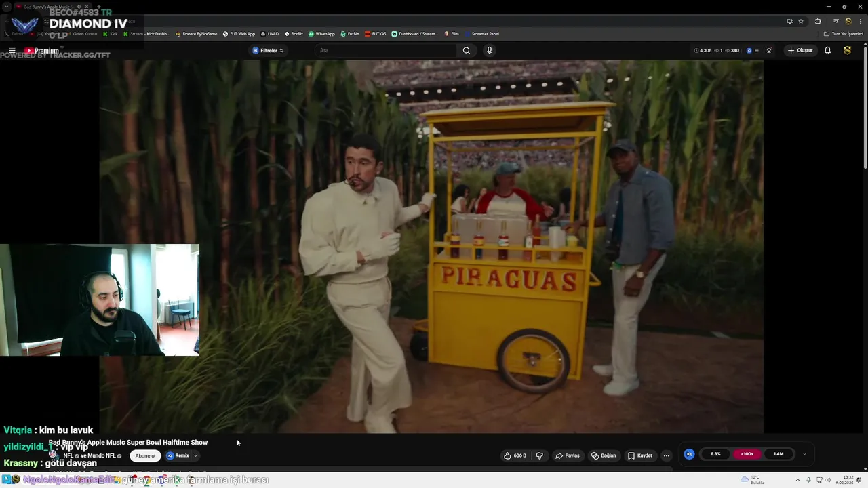This screenshot has height=488, width=868.
Task: Click the award badge icon in the YouTube header
Action: [769, 50]
